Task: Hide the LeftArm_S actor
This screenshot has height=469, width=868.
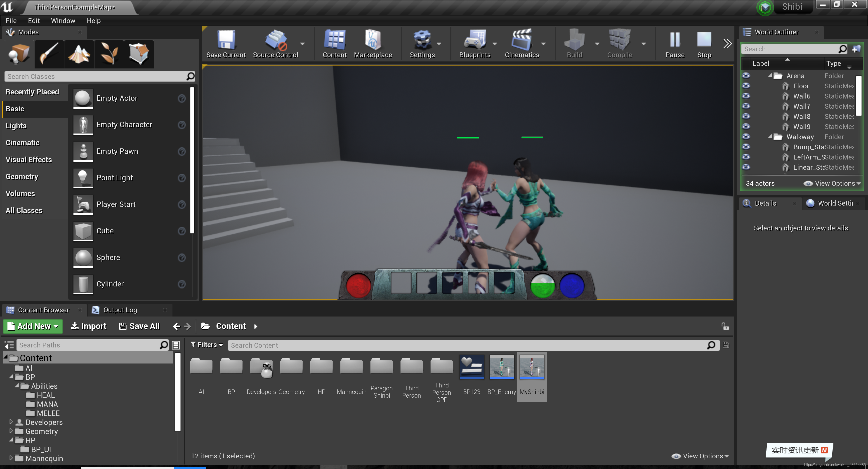Action: pyautogui.click(x=746, y=157)
